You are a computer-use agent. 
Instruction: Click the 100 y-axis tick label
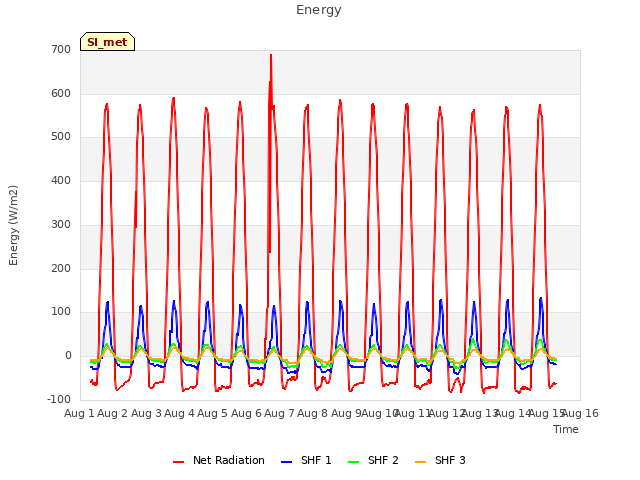pos(61,312)
